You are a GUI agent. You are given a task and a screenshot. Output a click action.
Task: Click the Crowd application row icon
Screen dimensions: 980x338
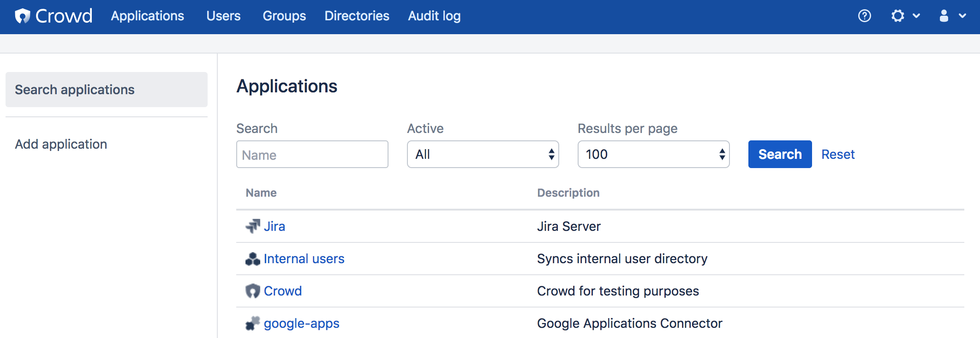click(x=253, y=291)
